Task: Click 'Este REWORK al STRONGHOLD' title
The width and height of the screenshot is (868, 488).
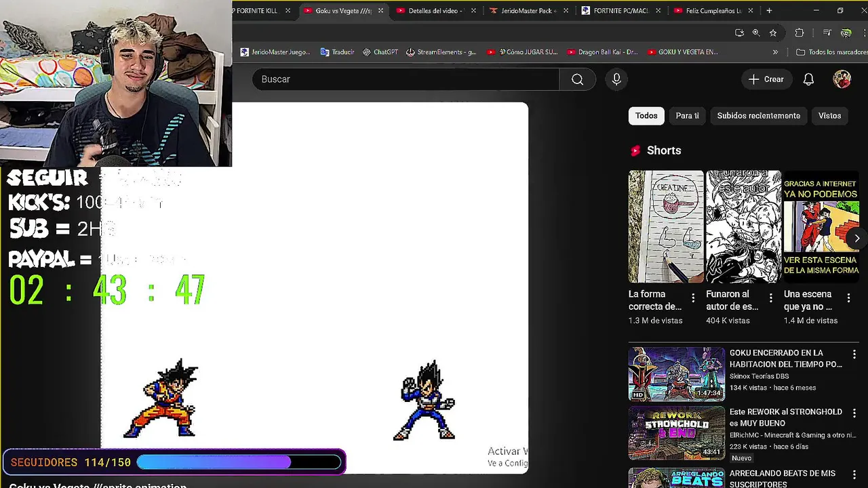Action: pos(786,418)
